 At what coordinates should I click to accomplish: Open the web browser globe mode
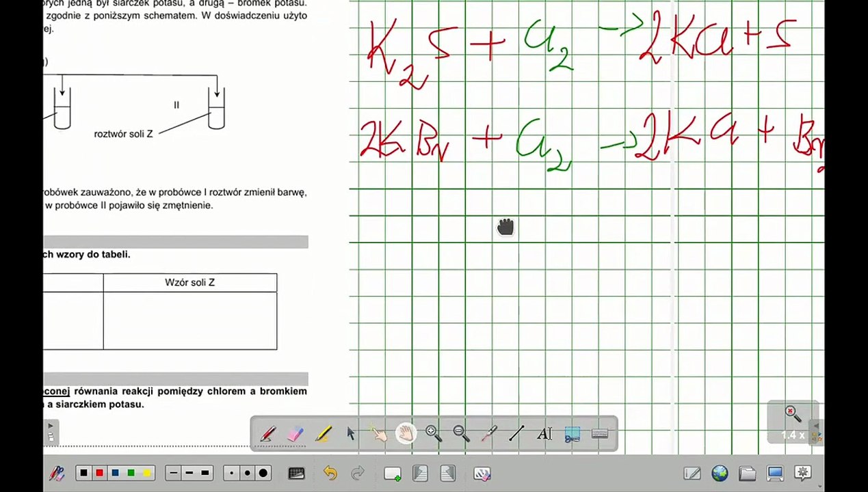coord(720,473)
